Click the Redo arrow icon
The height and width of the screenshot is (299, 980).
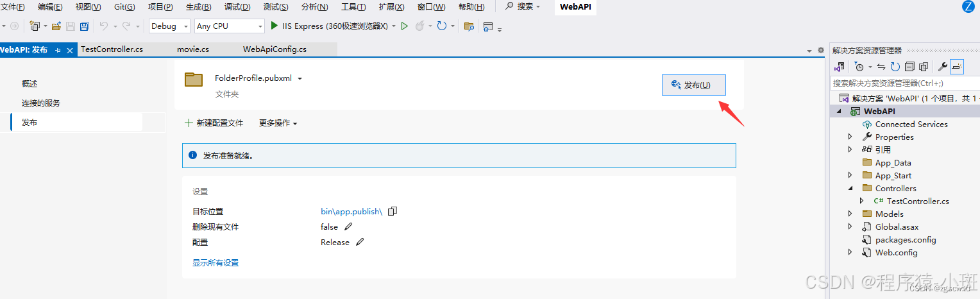(126, 26)
